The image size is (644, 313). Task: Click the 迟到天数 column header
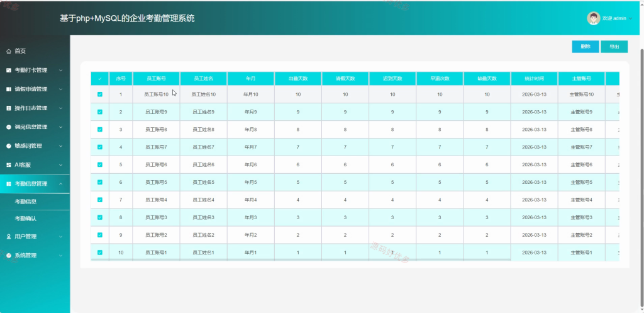coord(392,79)
